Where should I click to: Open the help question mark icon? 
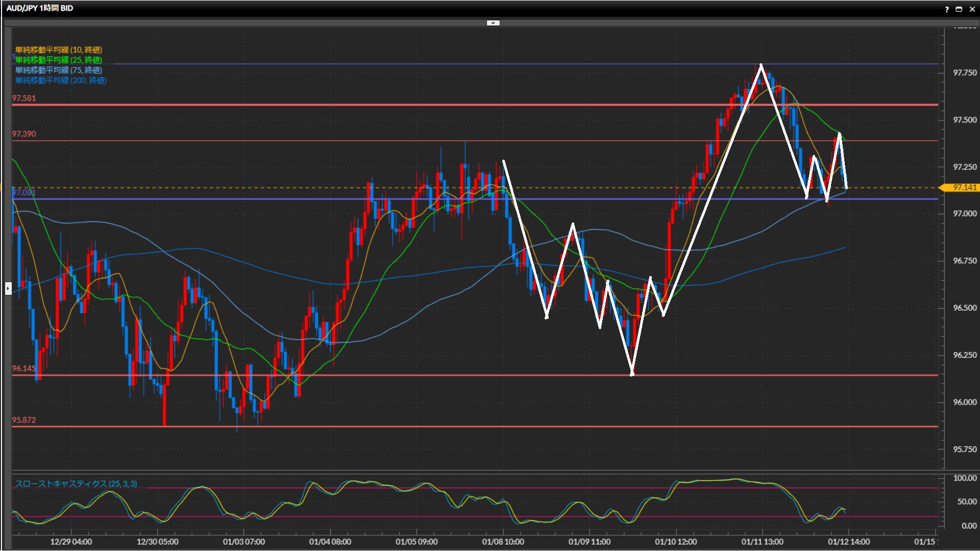coord(947,9)
